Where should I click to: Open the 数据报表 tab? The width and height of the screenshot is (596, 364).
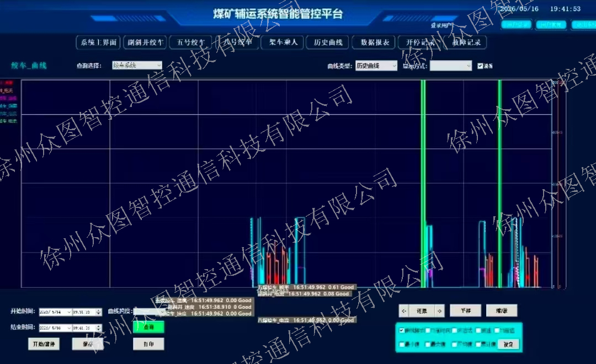(374, 42)
